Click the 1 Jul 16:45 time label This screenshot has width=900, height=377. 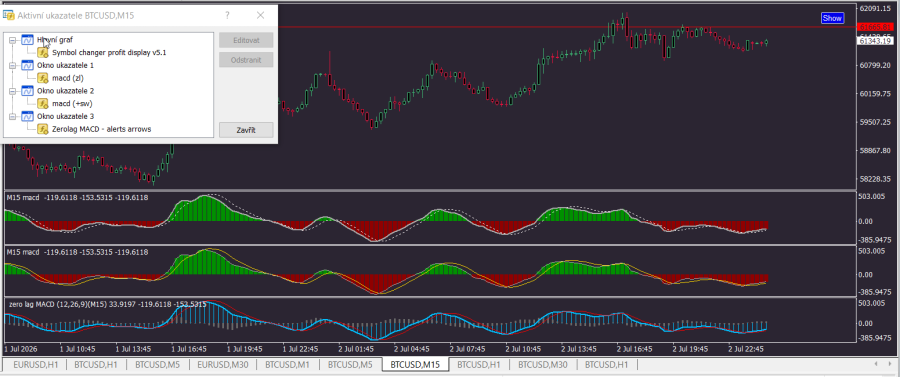click(189, 349)
